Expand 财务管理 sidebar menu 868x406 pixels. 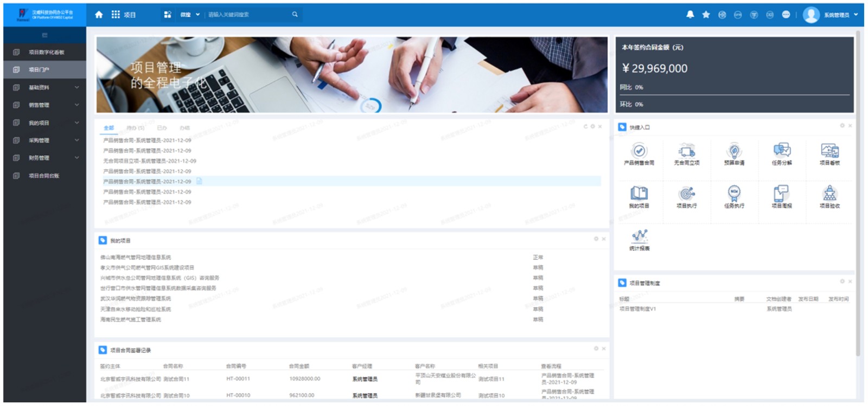pos(44,158)
